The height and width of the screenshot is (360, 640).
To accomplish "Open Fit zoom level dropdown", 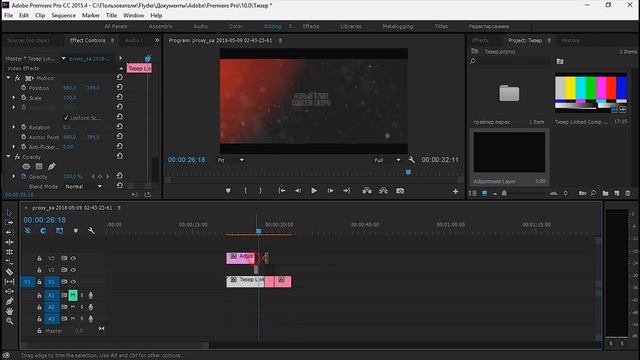I will coord(231,160).
